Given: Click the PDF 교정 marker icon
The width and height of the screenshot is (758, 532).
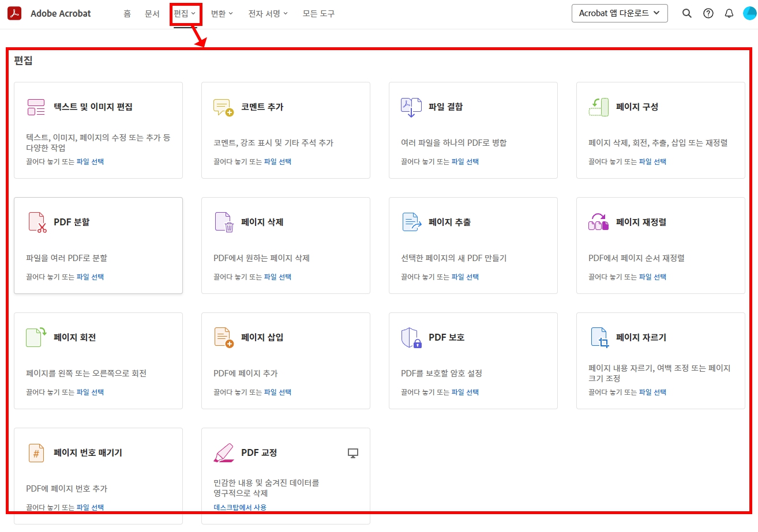Looking at the screenshot, I should click(223, 453).
